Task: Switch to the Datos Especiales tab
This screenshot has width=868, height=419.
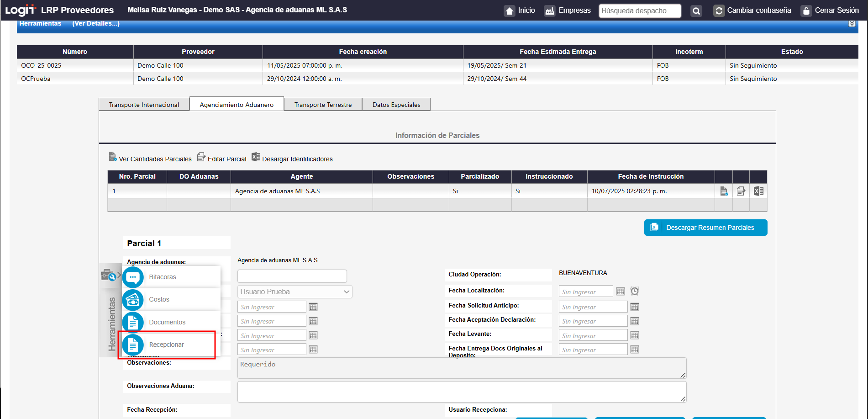Action: pos(396,105)
